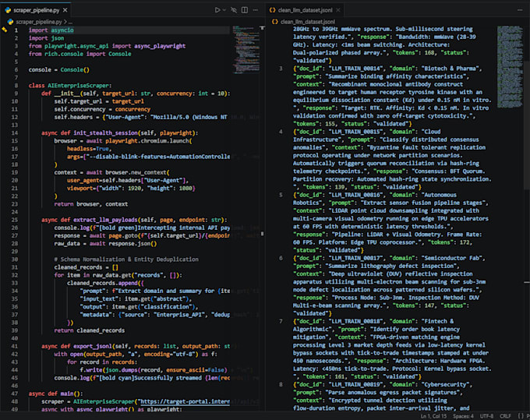
Task: Click the JSON braces icon on clean_llm_dataset.jsonl tab
Action: [x=272, y=10]
